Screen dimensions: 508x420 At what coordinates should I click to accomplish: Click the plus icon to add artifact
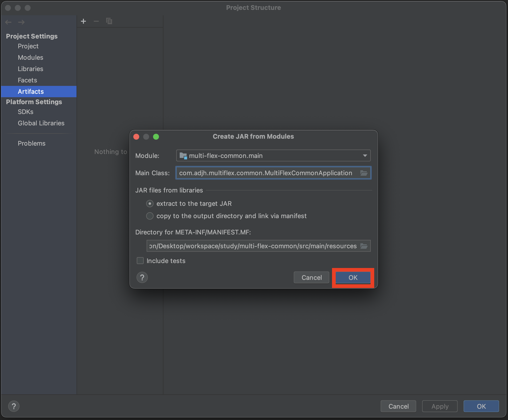(83, 21)
